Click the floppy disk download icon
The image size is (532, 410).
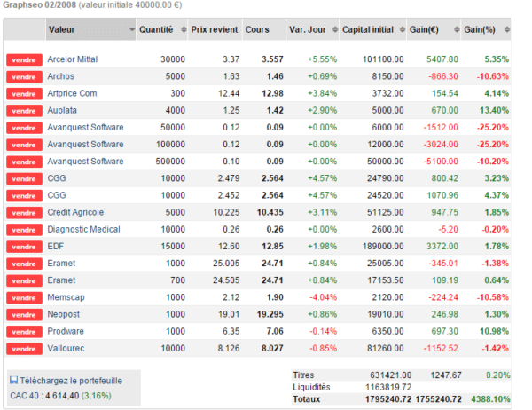(13, 380)
